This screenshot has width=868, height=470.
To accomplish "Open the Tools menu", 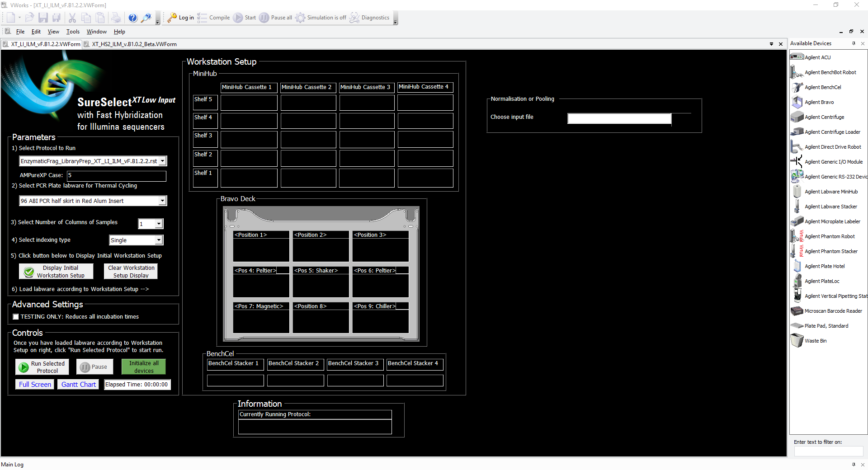I will (x=73, y=32).
